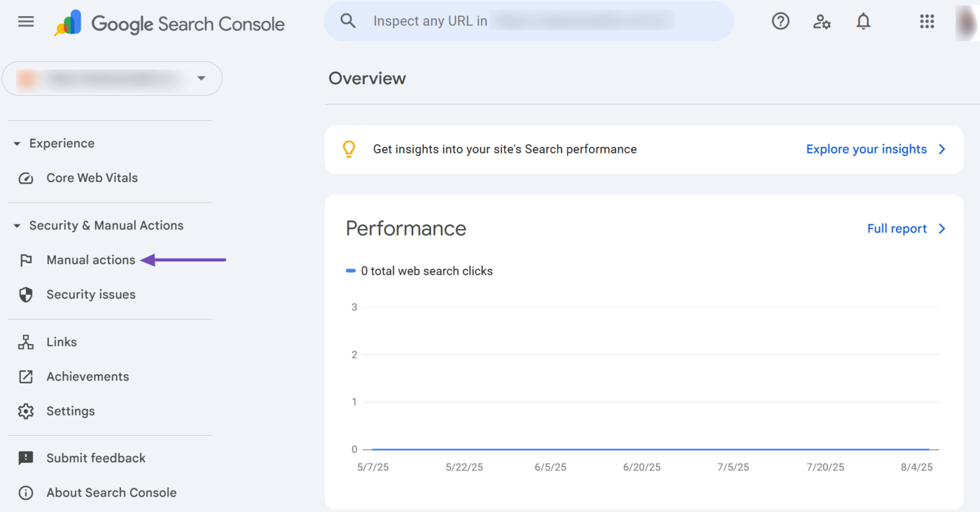Open Security issues report
The image size is (980, 512).
pos(90,295)
